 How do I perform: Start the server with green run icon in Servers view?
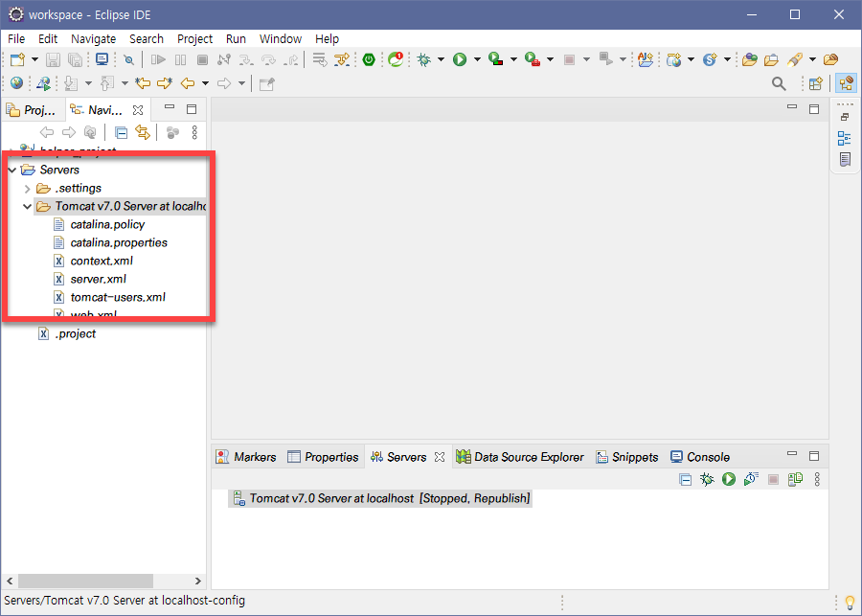tap(729, 479)
